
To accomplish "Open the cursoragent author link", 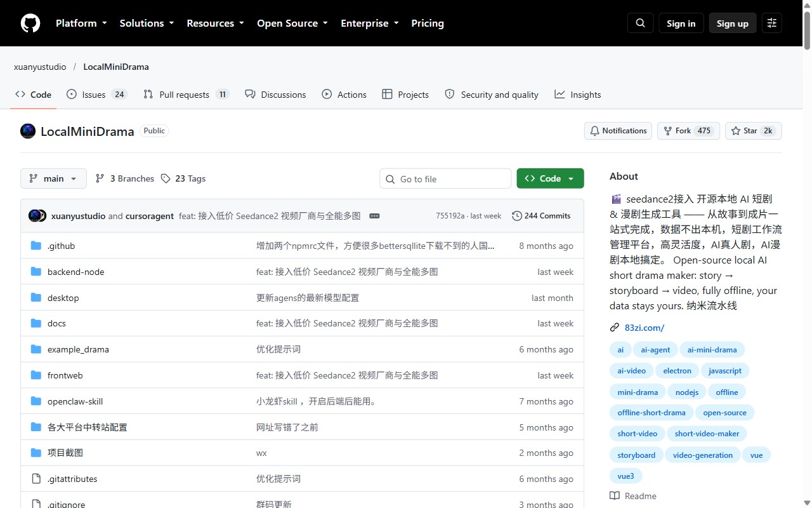I will [x=150, y=216].
